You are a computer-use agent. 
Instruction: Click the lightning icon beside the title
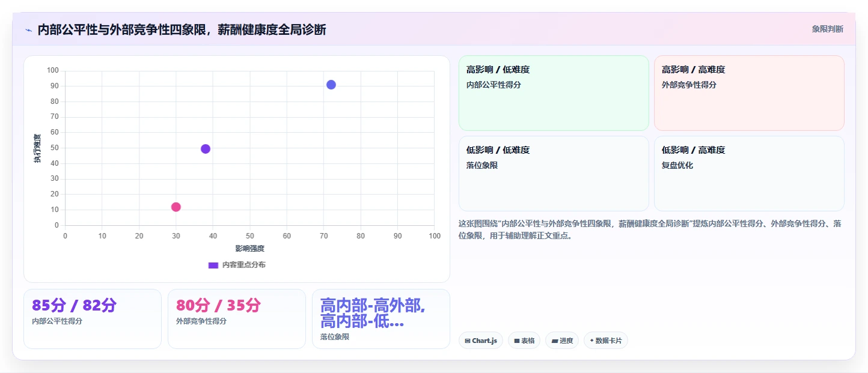click(x=28, y=30)
